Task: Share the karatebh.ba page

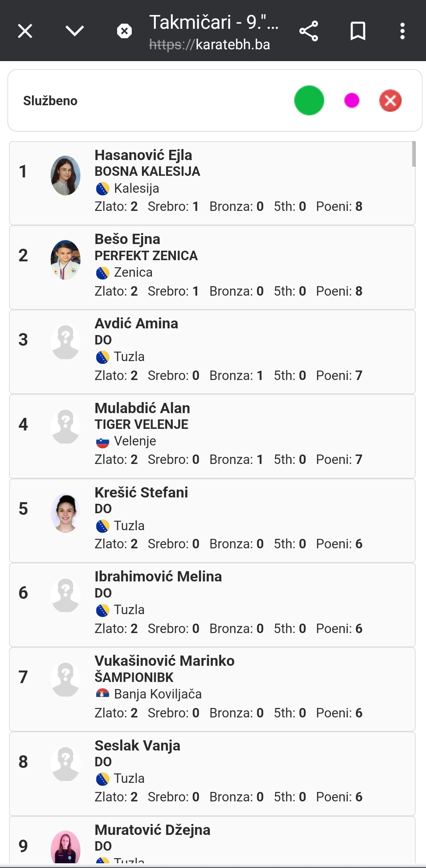Action: click(308, 31)
